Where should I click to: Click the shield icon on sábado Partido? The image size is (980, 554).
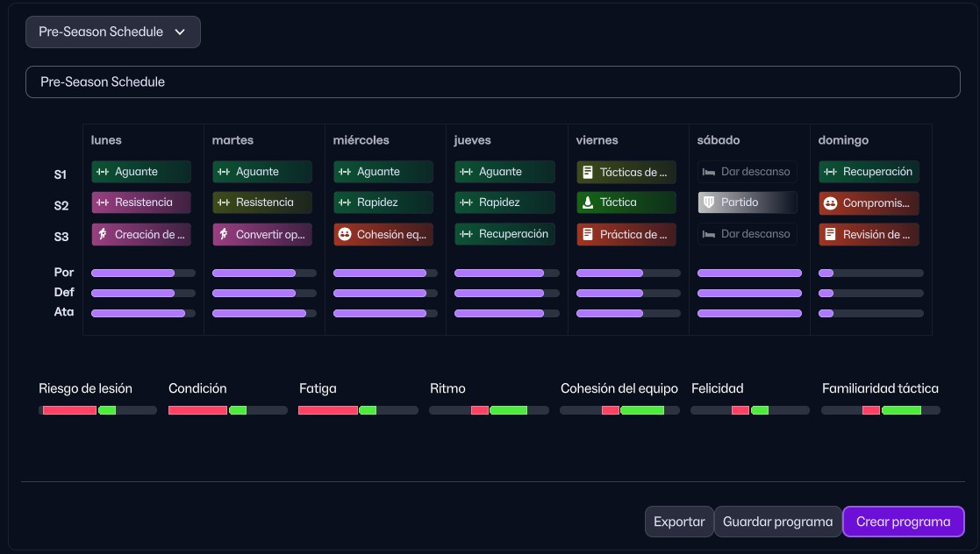click(709, 202)
